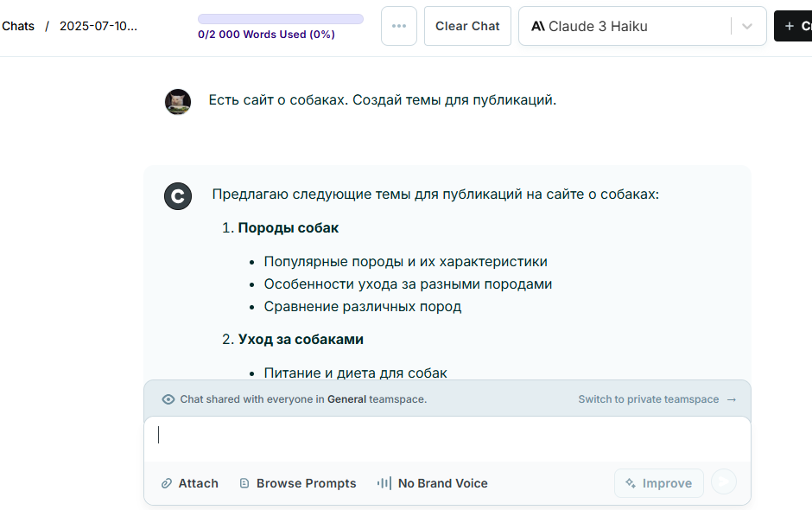Open the Claude 3 Haiku model dropdown
The height and width of the screenshot is (510, 812).
point(642,26)
